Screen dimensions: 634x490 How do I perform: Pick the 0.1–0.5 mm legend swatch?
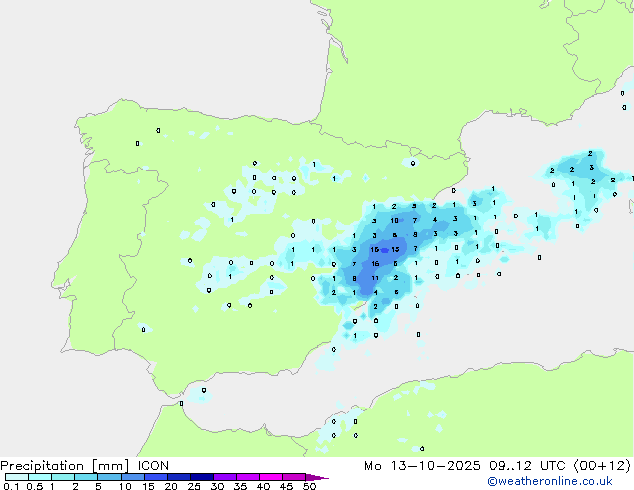click(x=17, y=477)
